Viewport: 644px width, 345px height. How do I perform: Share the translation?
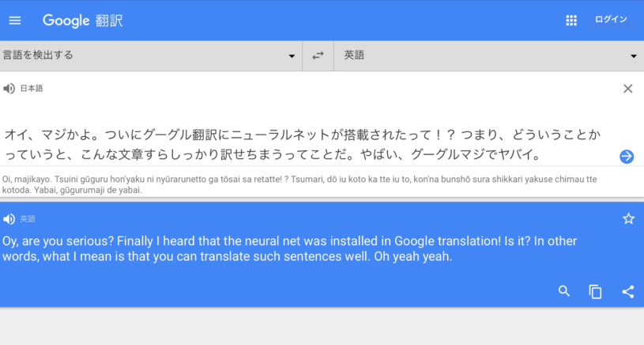click(x=627, y=291)
